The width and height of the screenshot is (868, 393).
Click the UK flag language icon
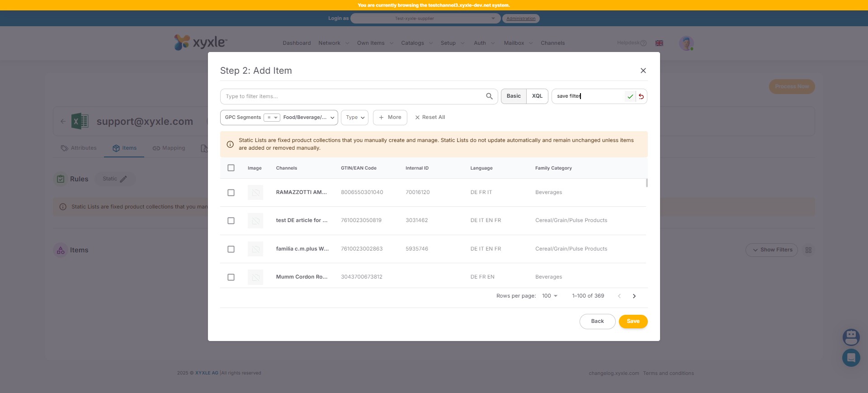659,43
